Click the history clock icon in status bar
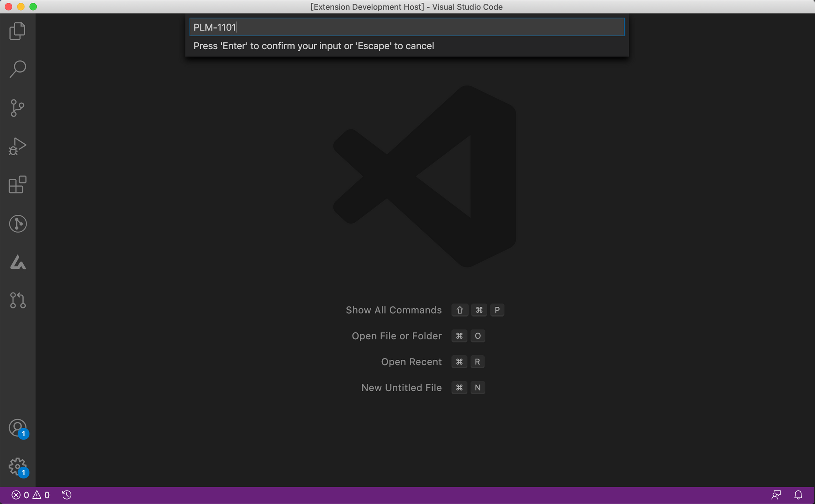This screenshot has width=815, height=504. click(67, 495)
